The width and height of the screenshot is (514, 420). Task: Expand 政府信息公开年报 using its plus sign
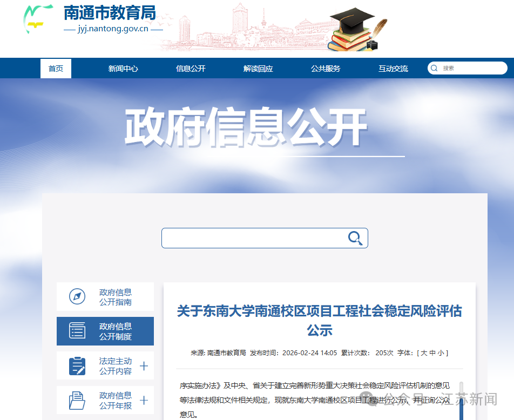(x=144, y=400)
